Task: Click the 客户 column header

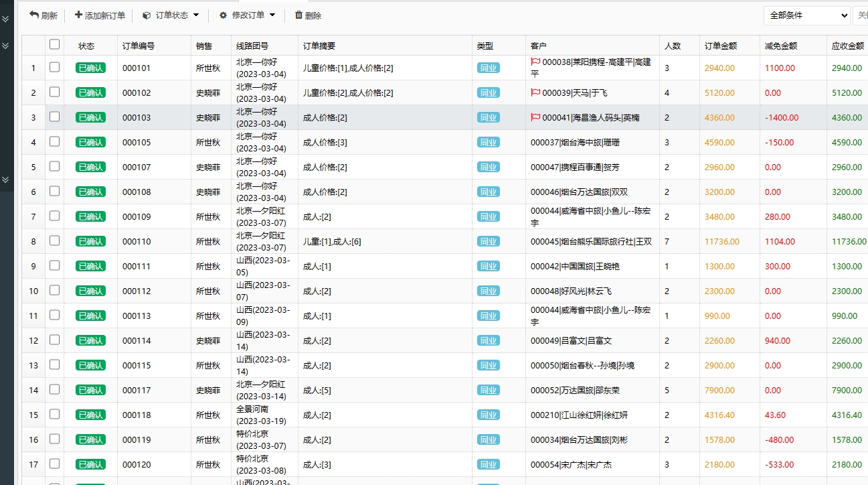Action: pyautogui.click(x=539, y=46)
